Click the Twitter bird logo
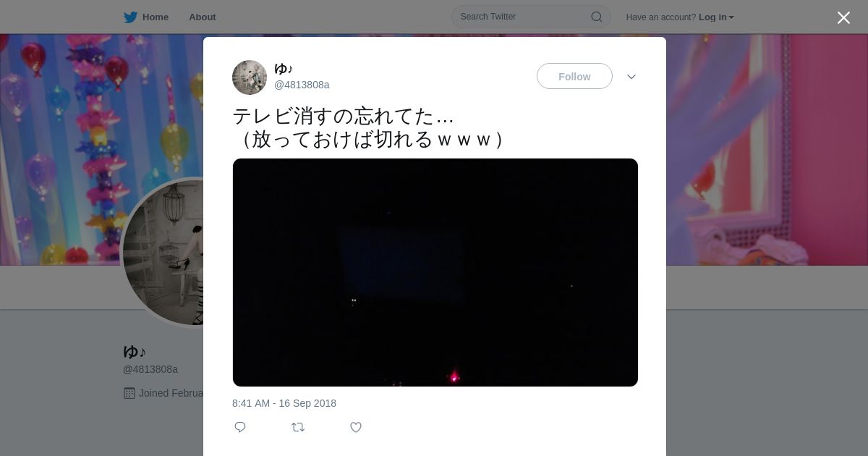The width and height of the screenshot is (868, 456). point(130,17)
